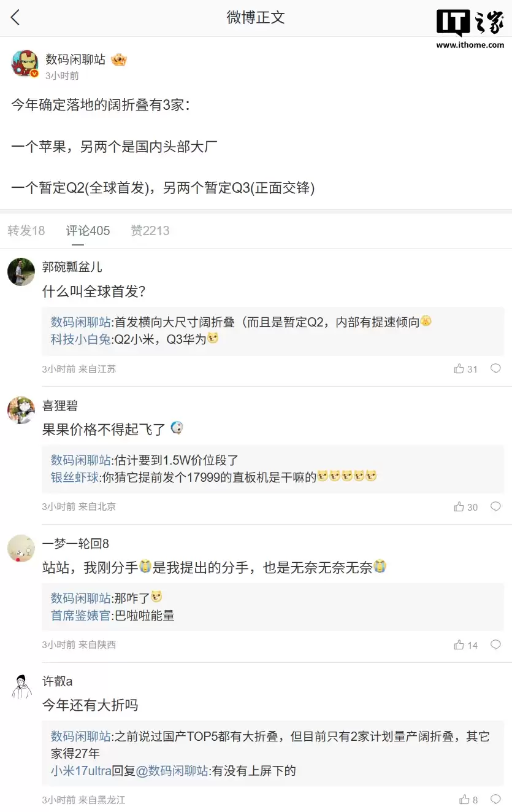Viewport: 512px width, 812px height.
Task: Open 数码闲聊站 profile avatar
Action: (25, 63)
